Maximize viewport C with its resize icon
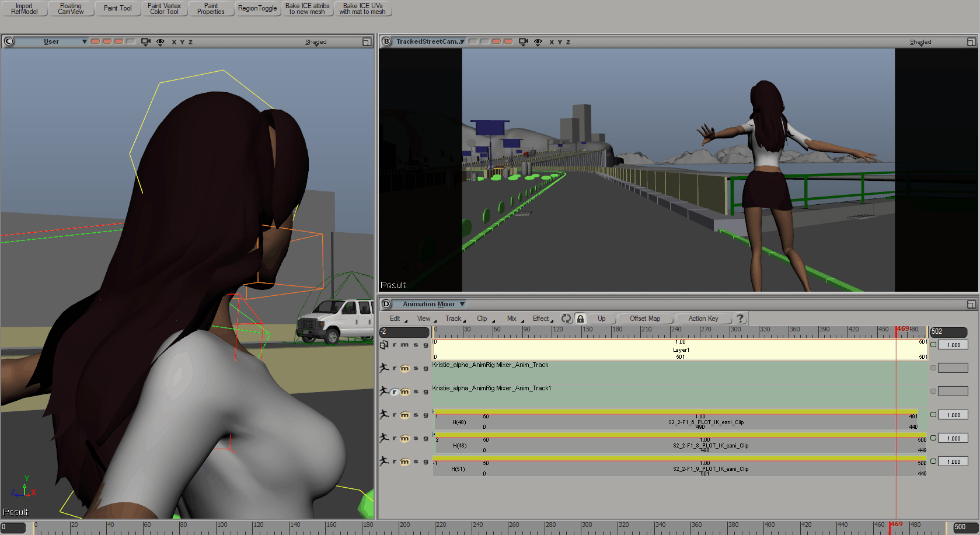Image resolution: width=980 pixels, height=535 pixels. (x=367, y=42)
